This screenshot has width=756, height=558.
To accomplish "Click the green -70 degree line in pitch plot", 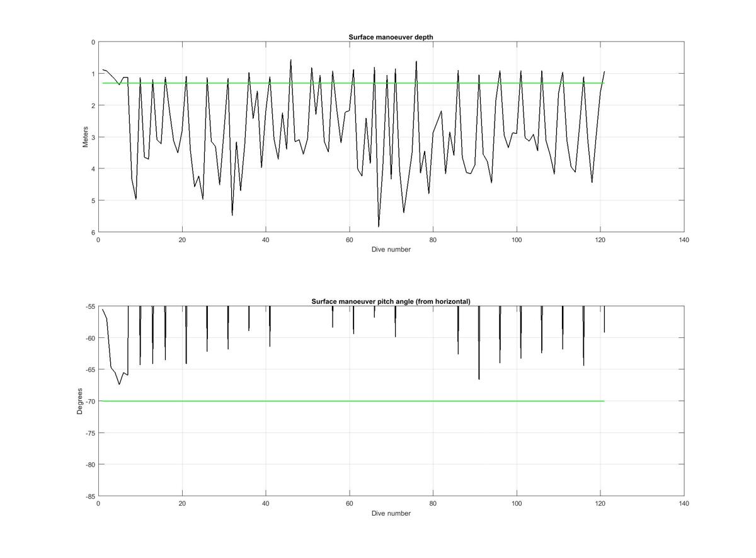I will [x=353, y=401].
